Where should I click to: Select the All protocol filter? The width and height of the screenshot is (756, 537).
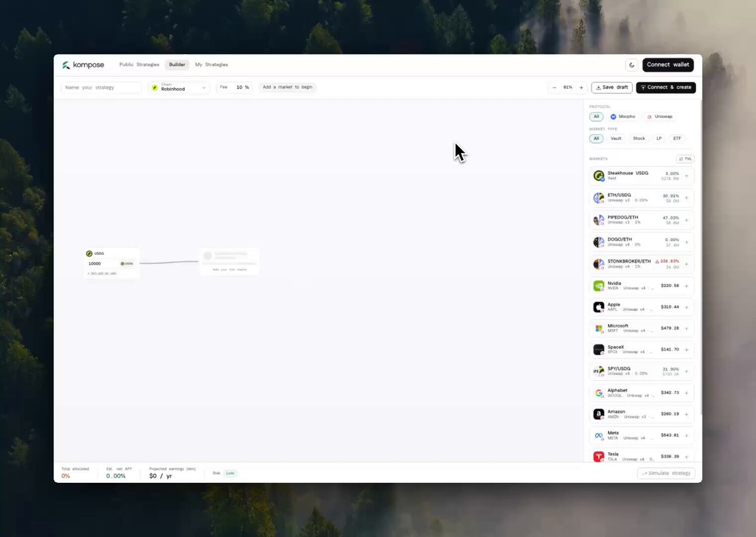click(596, 116)
